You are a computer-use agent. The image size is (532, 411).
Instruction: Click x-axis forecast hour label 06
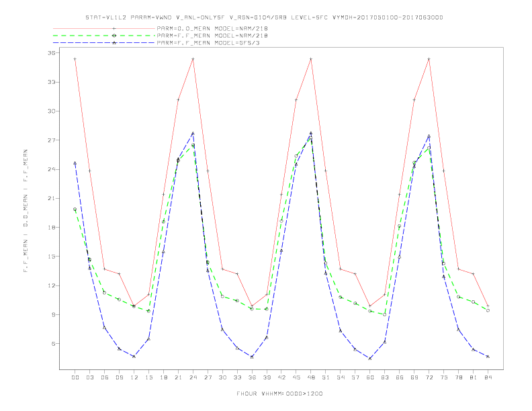pyautogui.click(x=105, y=377)
